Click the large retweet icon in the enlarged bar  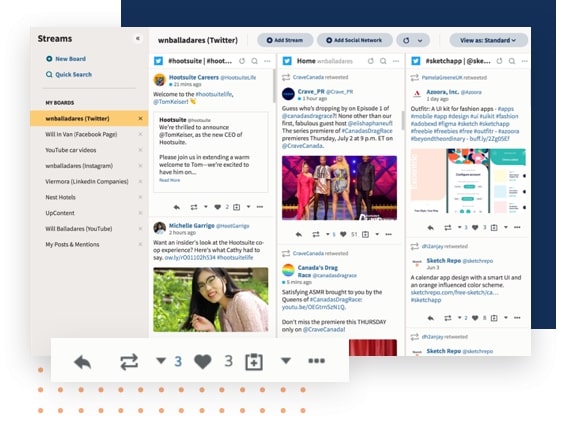pyautogui.click(x=129, y=362)
